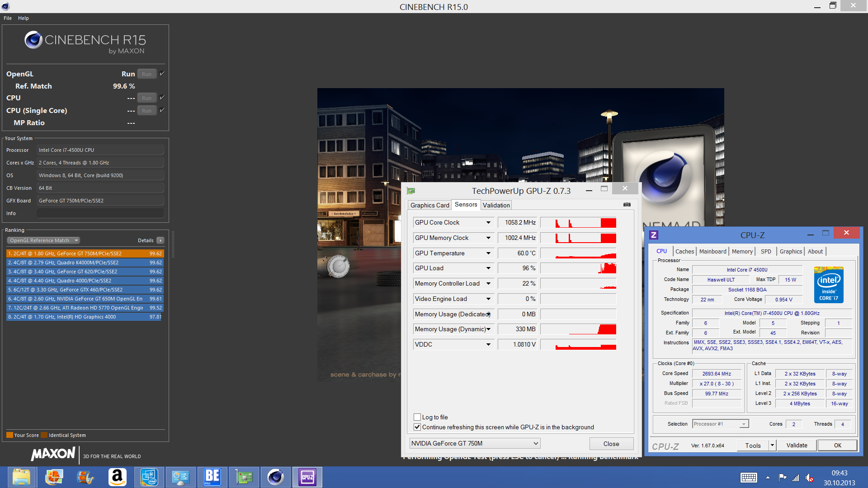Click OK in CPU-Z
The width and height of the screenshot is (868, 488).
click(837, 445)
